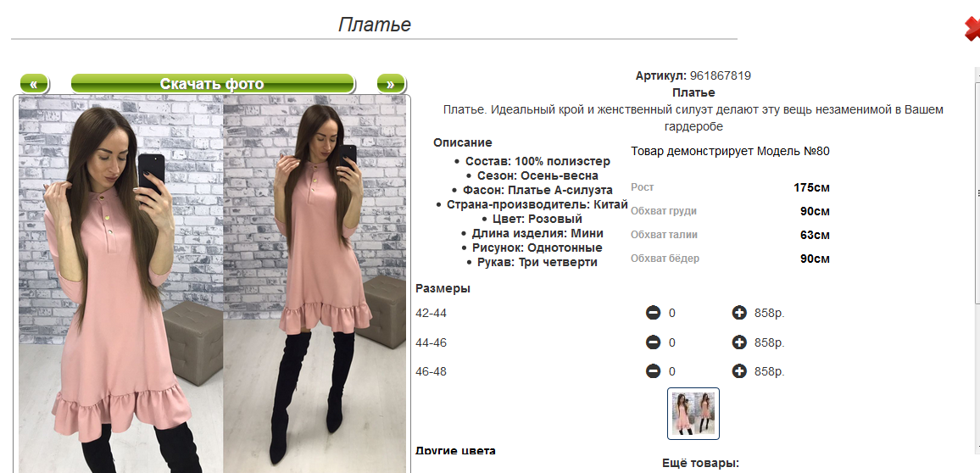This screenshot has width=980, height=473.
Task: Decrease quantity for size 42-44
Action: [653, 313]
